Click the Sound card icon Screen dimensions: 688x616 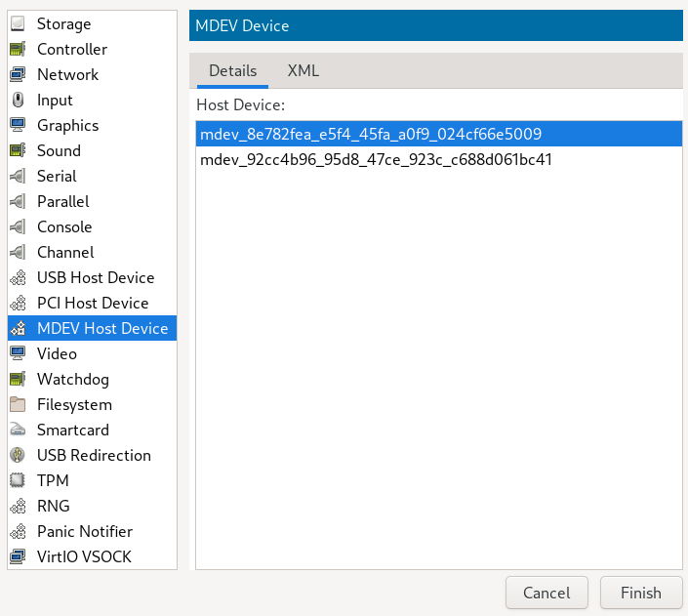pyautogui.click(x=18, y=150)
